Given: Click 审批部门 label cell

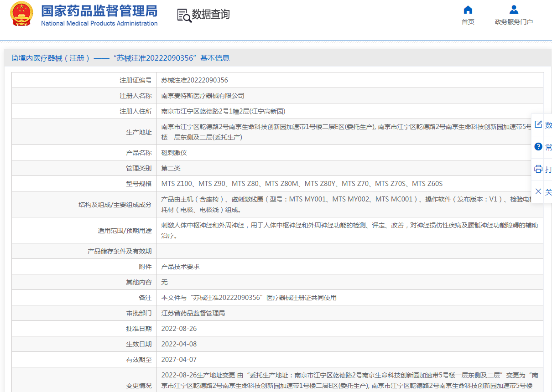Looking at the screenshot, I should (84, 313).
